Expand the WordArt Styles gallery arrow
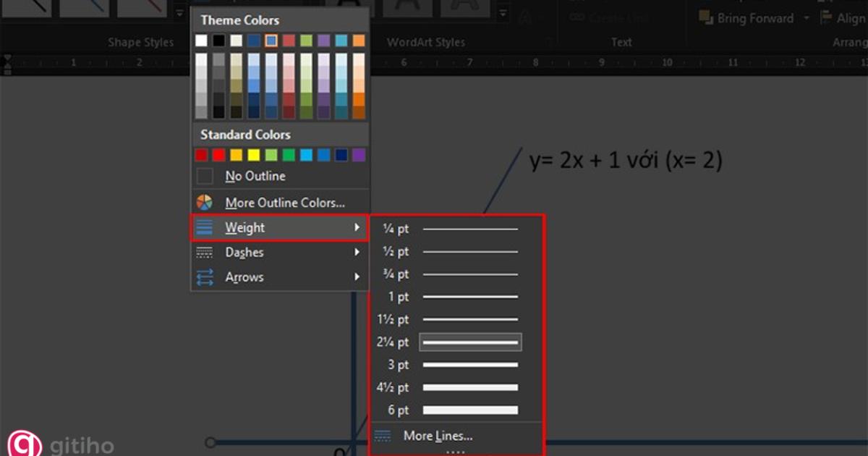 (x=504, y=12)
